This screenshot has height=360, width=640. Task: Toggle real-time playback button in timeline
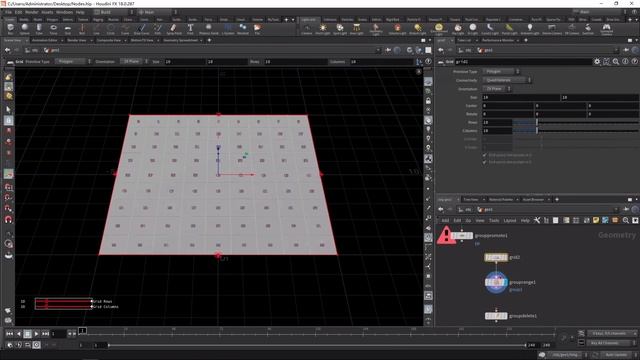(x=36, y=345)
